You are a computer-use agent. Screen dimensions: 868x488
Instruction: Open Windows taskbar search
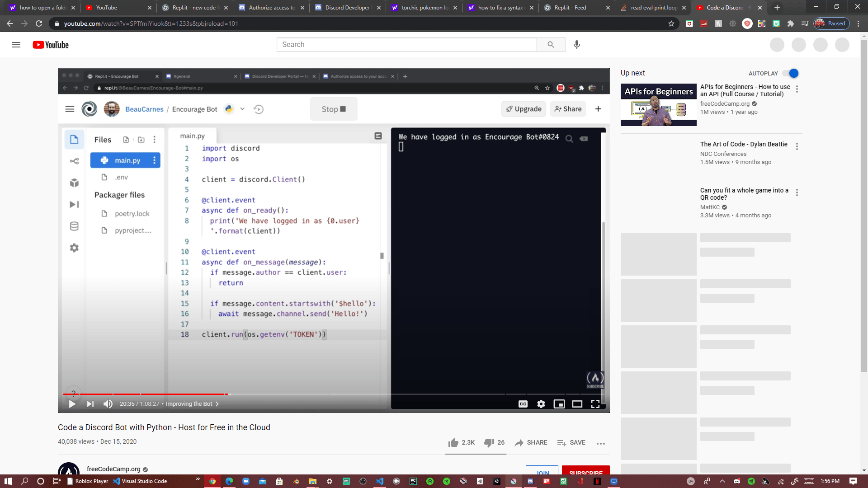pos(24,481)
